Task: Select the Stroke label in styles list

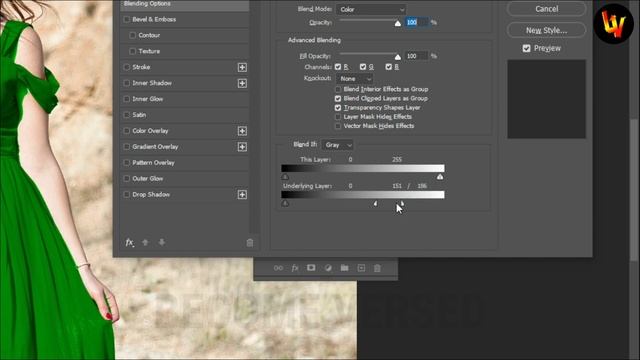Action: (x=141, y=67)
